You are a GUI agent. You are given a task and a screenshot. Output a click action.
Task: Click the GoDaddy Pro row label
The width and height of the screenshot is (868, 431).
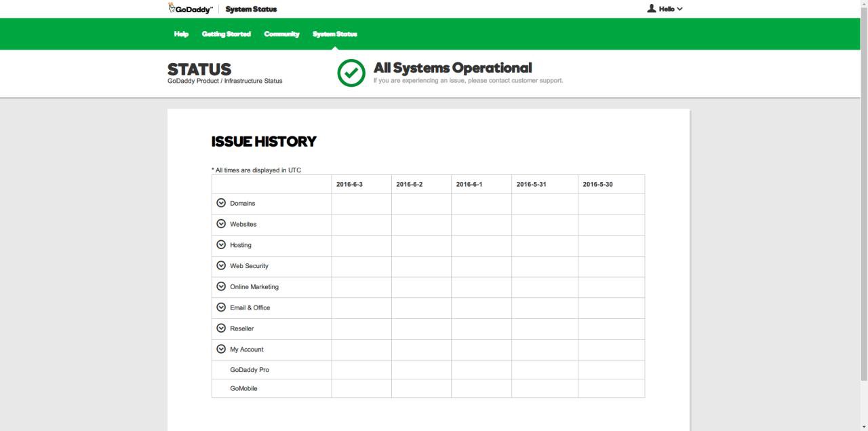pyautogui.click(x=250, y=370)
